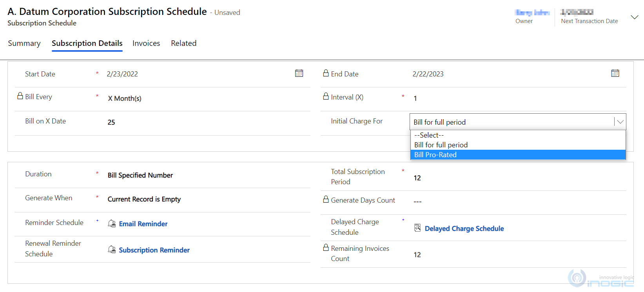This screenshot has width=644, height=292.
Task: Click the Email Reminder record icon
Action: tap(112, 223)
